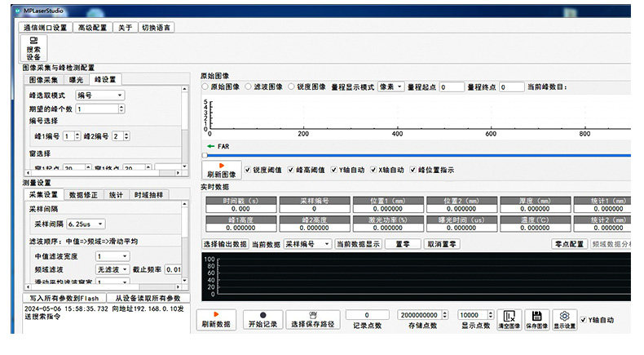
Task: Switch to the 统计 tab
Action: (x=117, y=195)
